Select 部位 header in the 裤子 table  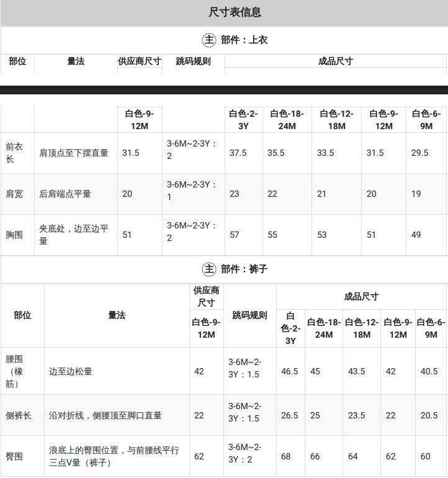[22, 315]
